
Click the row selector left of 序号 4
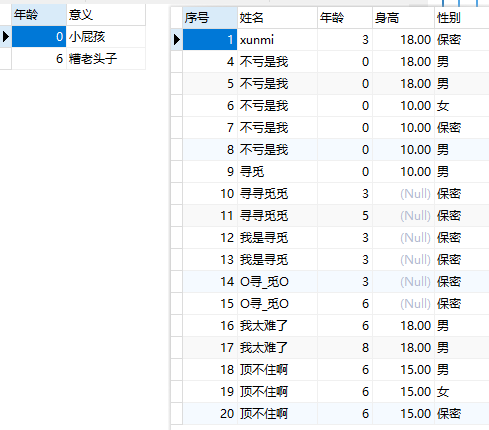click(177, 62)
